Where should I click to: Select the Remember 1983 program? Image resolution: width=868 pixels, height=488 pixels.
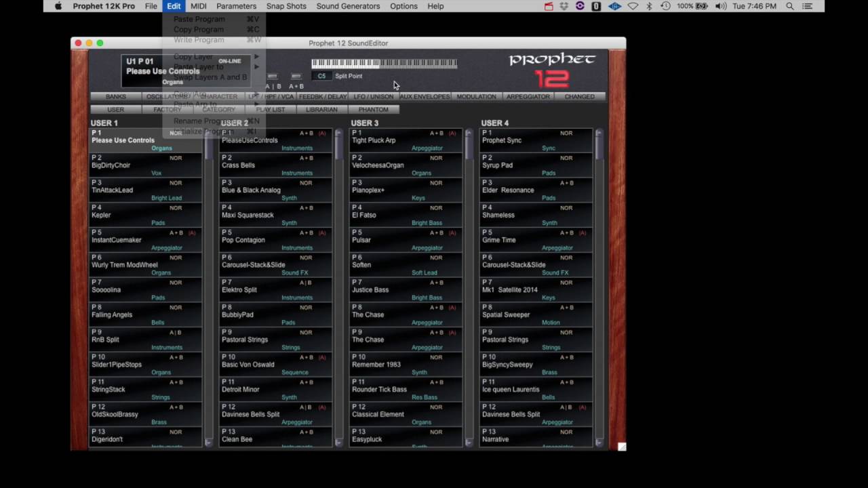pos(406,365)
